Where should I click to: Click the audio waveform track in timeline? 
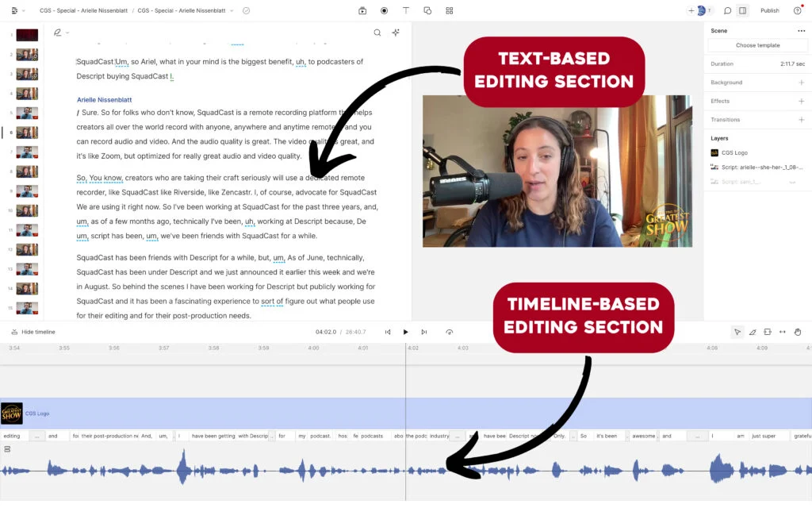click(406, 470)
